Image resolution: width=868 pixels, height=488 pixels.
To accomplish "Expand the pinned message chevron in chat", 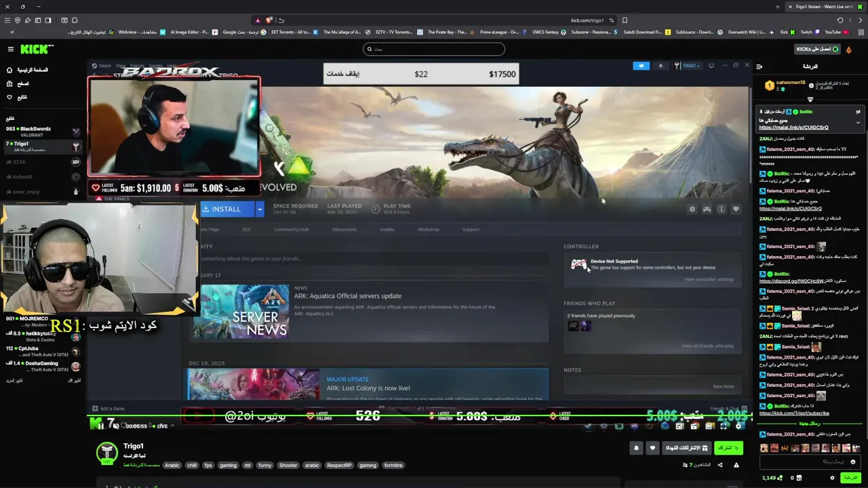I will [858, 123].
